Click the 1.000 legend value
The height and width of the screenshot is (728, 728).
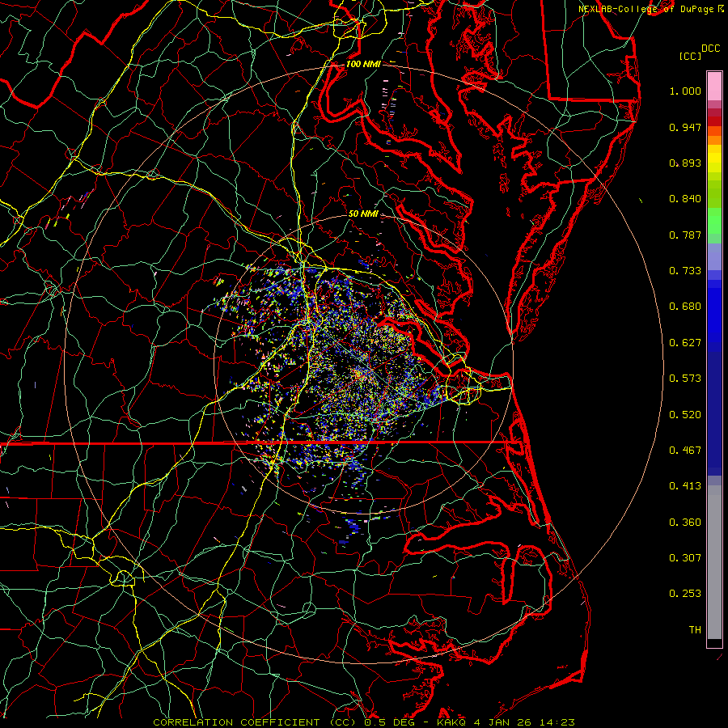pyautogui.click(x=685, y=91)
